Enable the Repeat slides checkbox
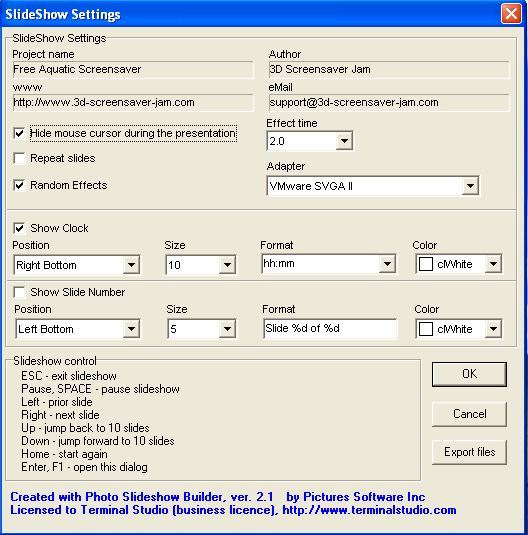This screenshot has height=535, width=528. click(19, 158)
